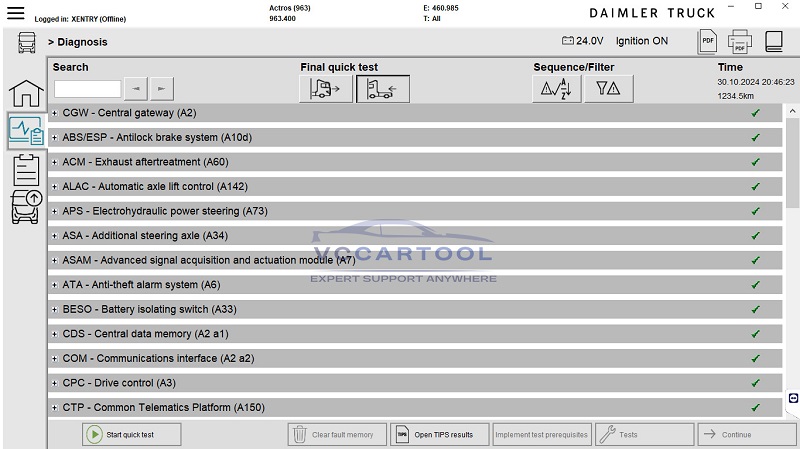Expand ABS/ESP - Antilock brake system row
800x449 pixels.
[x=55, y=138]
